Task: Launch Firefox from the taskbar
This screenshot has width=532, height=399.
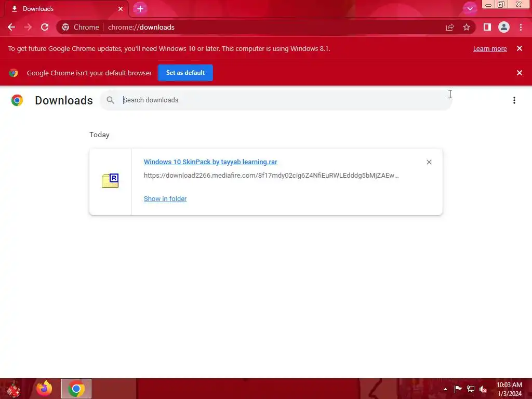Action: point(45,389)
